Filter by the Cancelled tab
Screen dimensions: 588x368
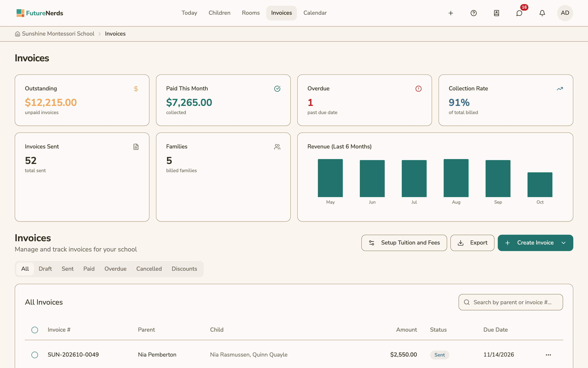point(149,269)
